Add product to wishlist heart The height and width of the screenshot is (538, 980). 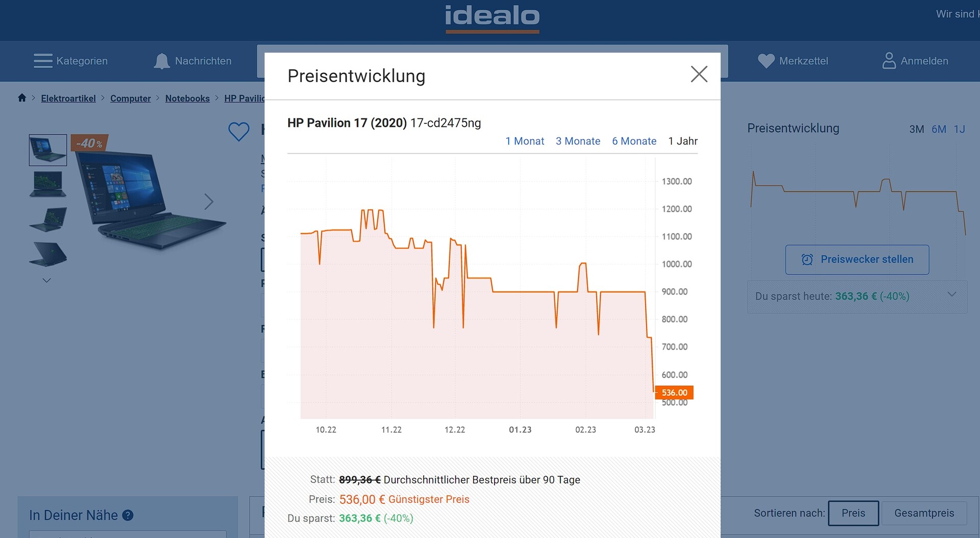pos(238,132)
